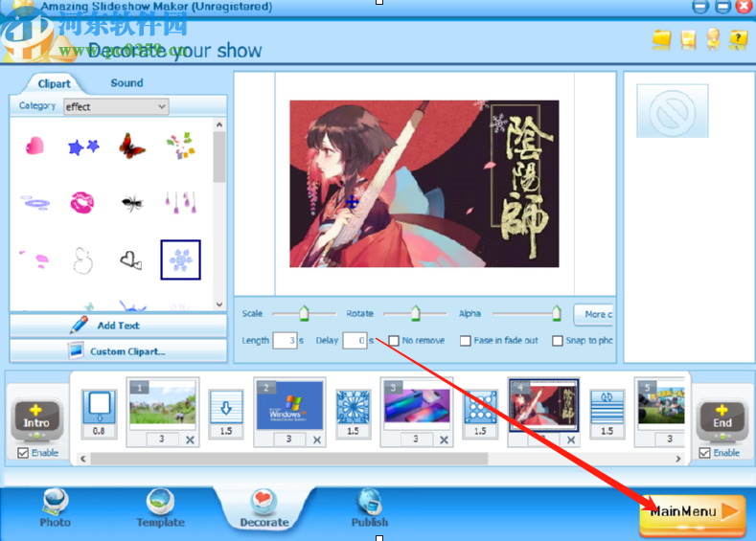
Task: Click the blue move cross on preview
Action: pos(352,202)
